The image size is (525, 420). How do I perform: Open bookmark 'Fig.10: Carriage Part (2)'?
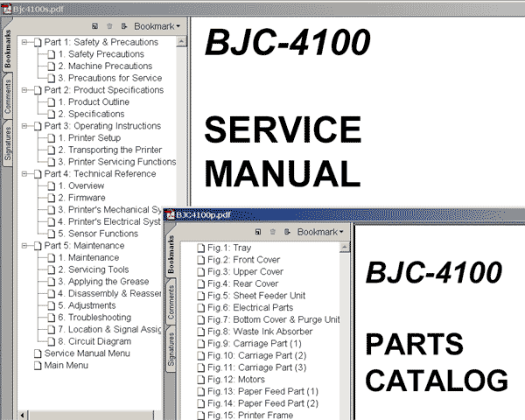click(257, 355)
